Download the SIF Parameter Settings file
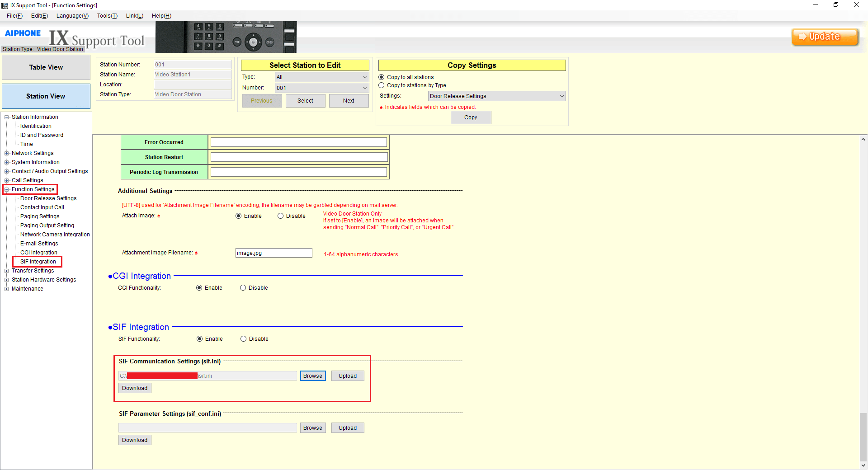Viewport: 868px width, 470px height. 135,440
